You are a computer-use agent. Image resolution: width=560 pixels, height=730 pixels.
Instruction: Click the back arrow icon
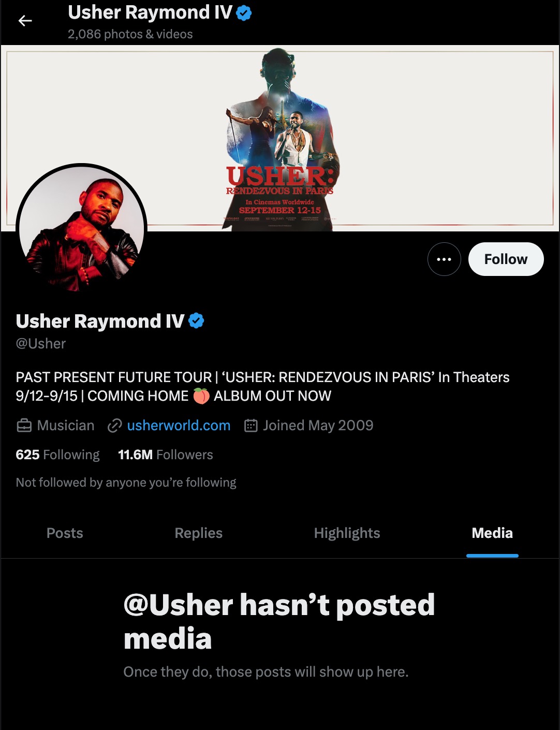(25, 21)
